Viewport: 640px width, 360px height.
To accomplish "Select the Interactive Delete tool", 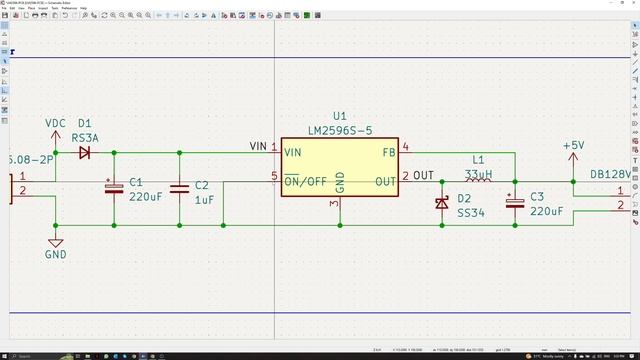I will click(x=635, y=222).
